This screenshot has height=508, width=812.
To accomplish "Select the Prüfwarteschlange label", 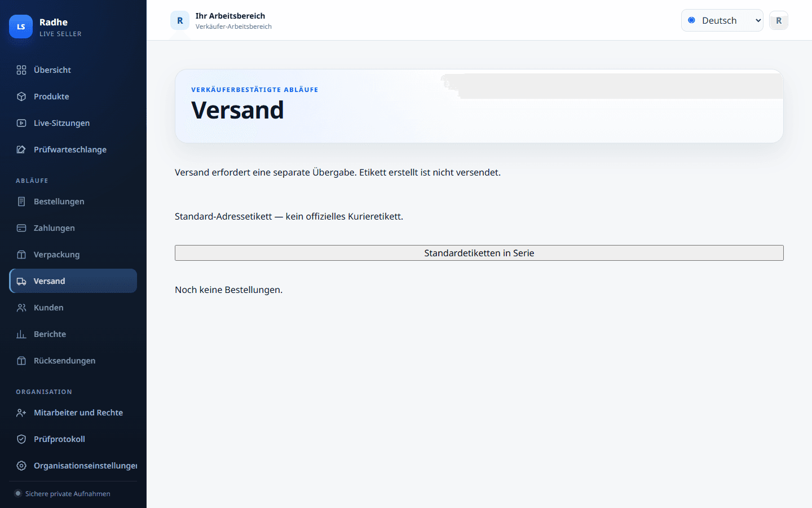I will pos(70,150).
